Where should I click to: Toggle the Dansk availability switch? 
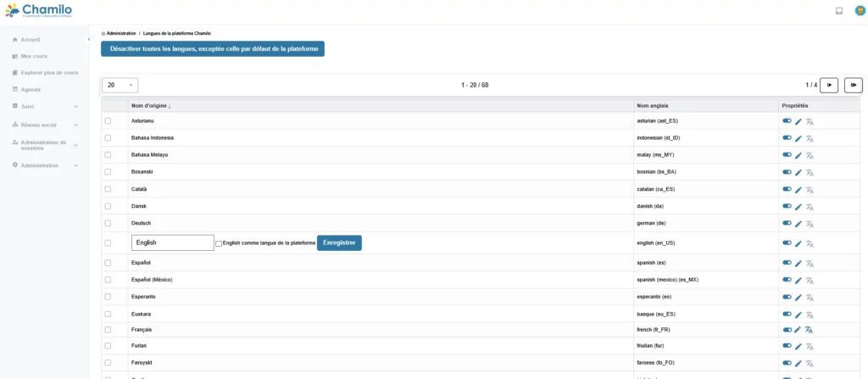point(787,206)
